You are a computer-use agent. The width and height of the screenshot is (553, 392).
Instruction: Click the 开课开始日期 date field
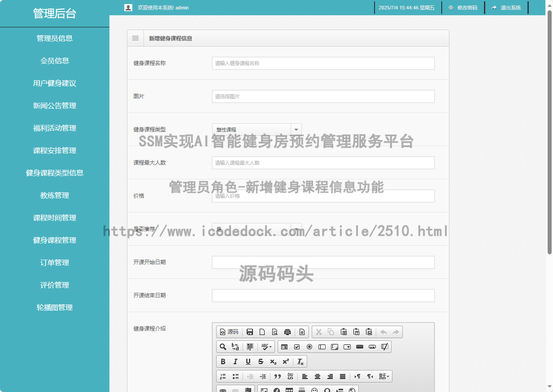(323, 262)
